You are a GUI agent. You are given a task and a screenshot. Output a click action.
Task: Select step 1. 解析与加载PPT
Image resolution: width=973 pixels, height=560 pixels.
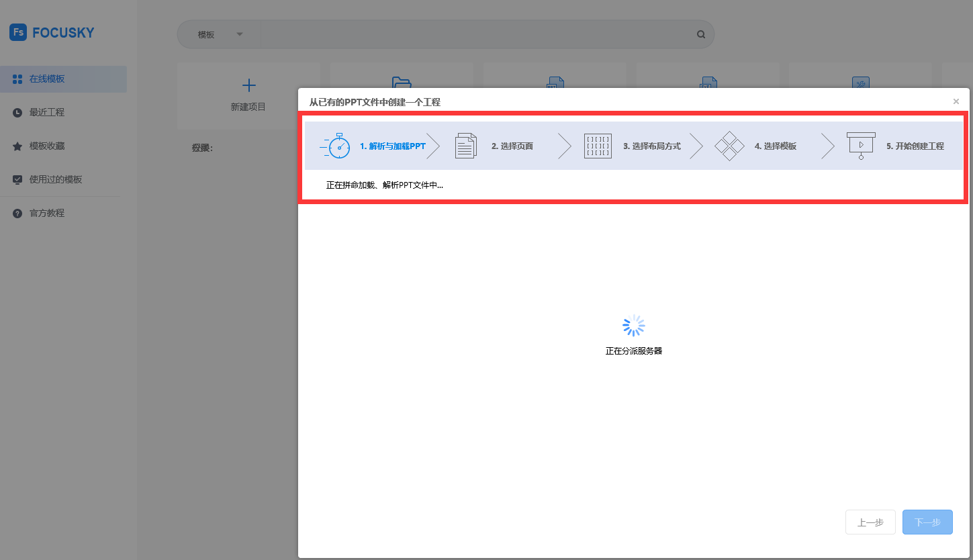tap(393, 146)
